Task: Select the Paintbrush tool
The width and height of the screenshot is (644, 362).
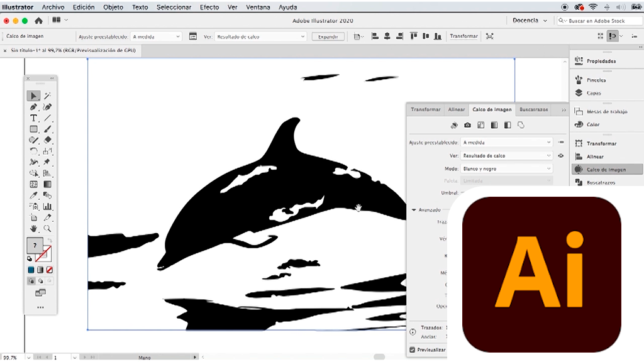Action: tap(47, 129)
